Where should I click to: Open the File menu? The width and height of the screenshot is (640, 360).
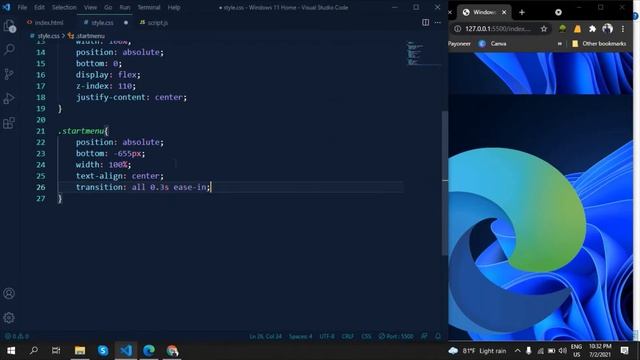click(x=22, y=7)
